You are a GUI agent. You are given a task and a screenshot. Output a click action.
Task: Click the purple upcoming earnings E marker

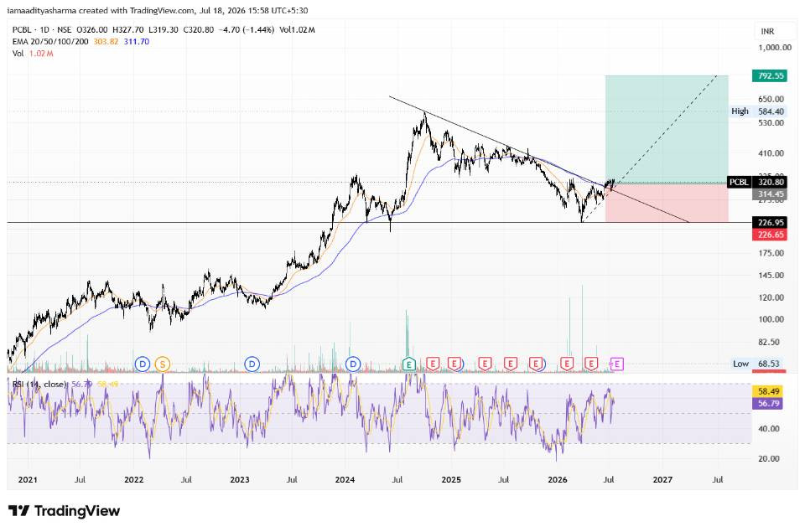pos(616,364)
